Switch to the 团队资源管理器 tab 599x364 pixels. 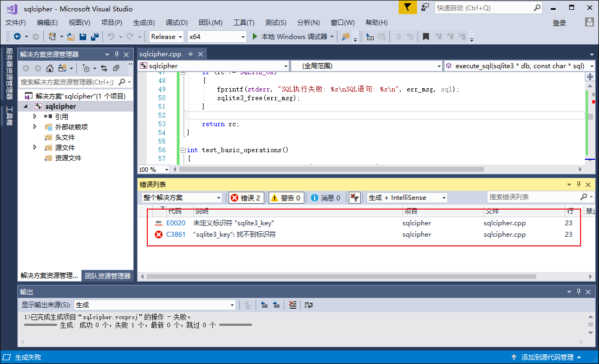(108, 276)
